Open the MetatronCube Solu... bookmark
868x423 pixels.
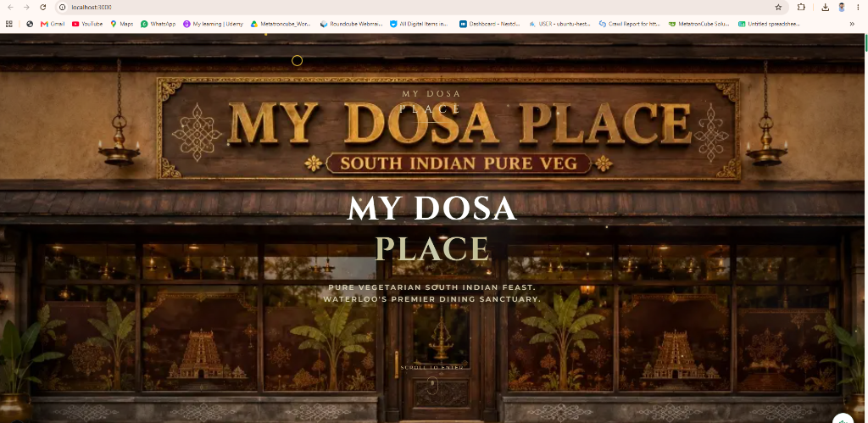tap(699, 24)
